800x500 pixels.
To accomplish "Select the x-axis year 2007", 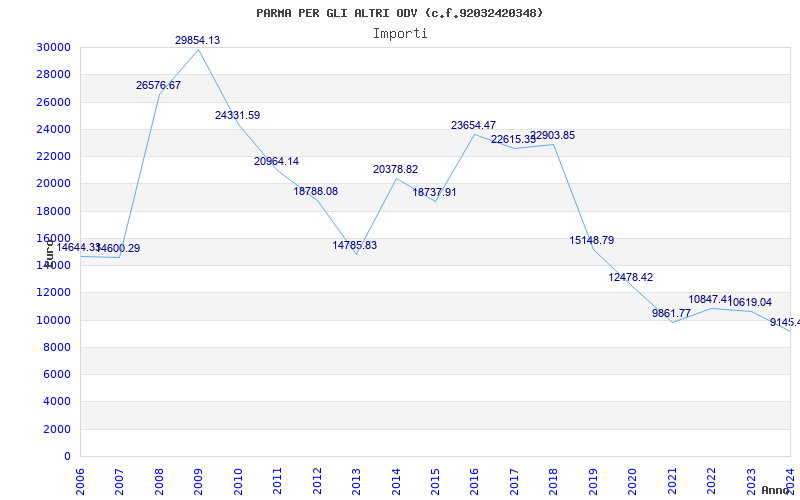I will 119,481.
